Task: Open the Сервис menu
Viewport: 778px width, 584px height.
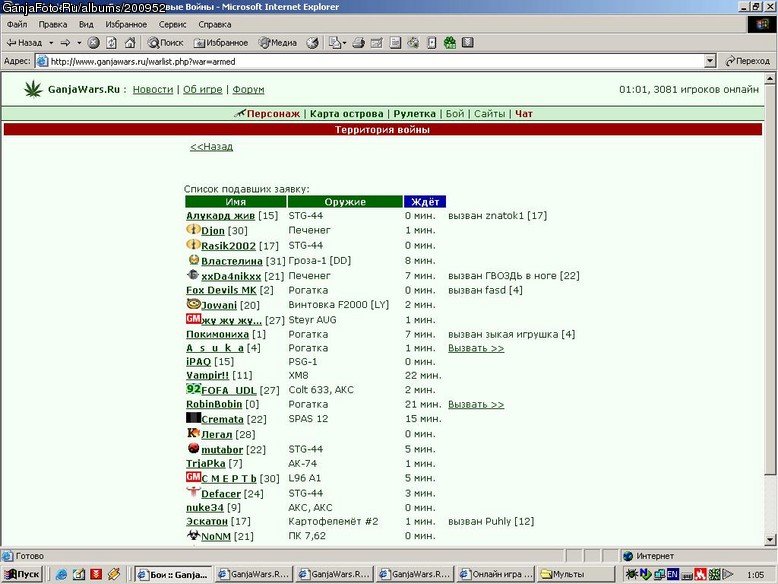Action: pyautogui.click(x=172, y=24)
